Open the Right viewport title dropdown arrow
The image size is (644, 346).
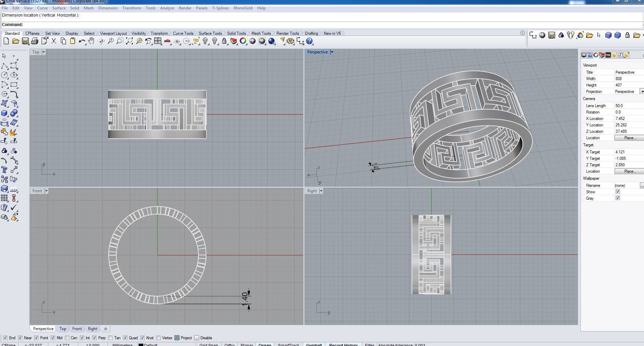point(321,191)
